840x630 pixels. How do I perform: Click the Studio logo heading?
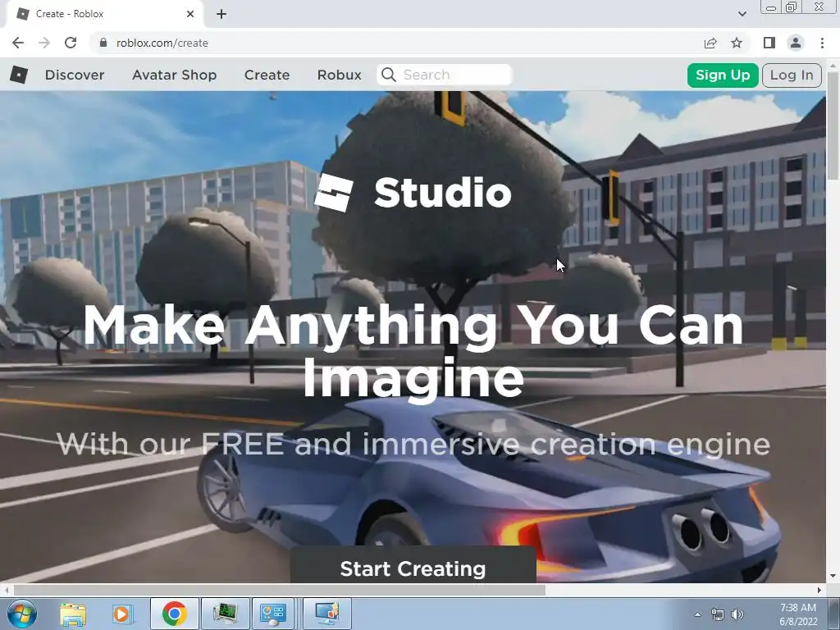pos(413,193)
